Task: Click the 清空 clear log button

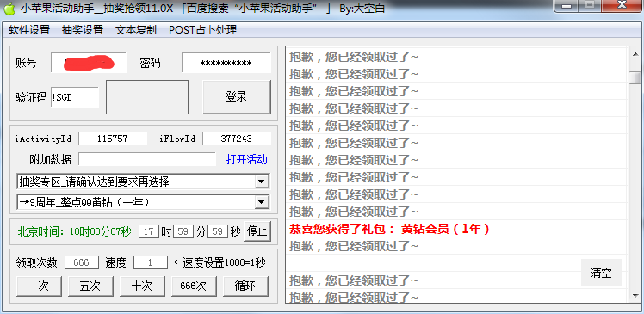Action: pos(602,273)
